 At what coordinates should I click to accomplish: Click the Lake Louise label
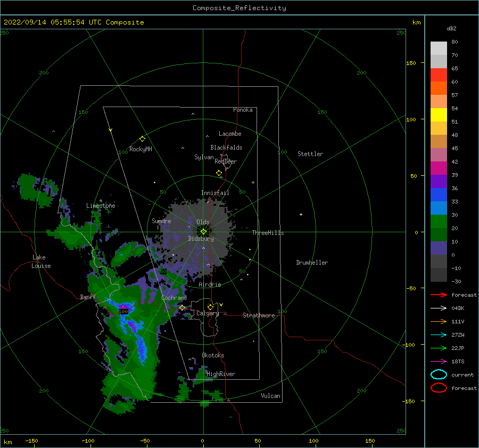pos(41,262)
